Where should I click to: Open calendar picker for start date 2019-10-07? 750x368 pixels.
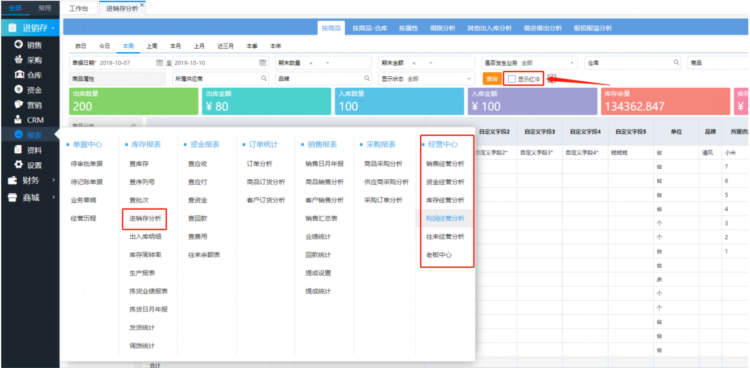(159, 63)
